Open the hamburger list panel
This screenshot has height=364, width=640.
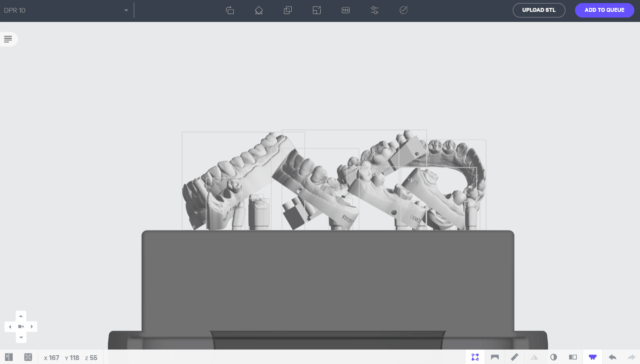click(8, 39)
